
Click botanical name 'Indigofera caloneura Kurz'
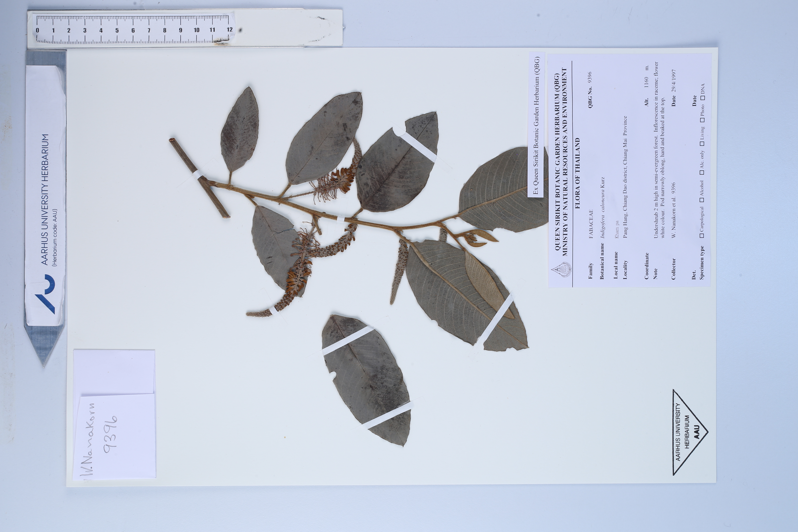[x=602, y=207]
